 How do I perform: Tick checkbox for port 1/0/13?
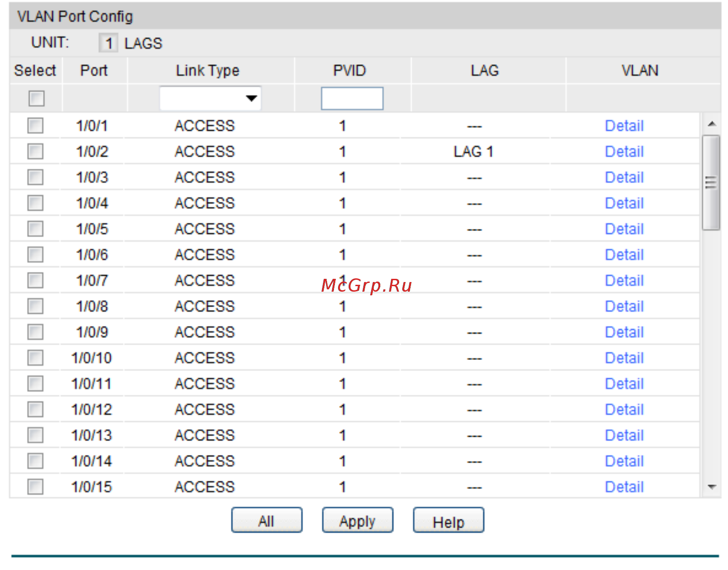pyautogui.click(x=35, y=435)
